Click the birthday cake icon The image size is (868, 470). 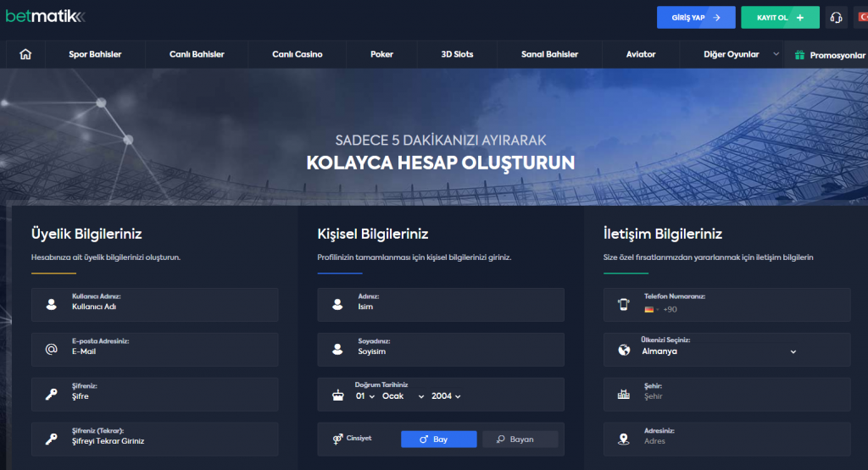[337, 395]
